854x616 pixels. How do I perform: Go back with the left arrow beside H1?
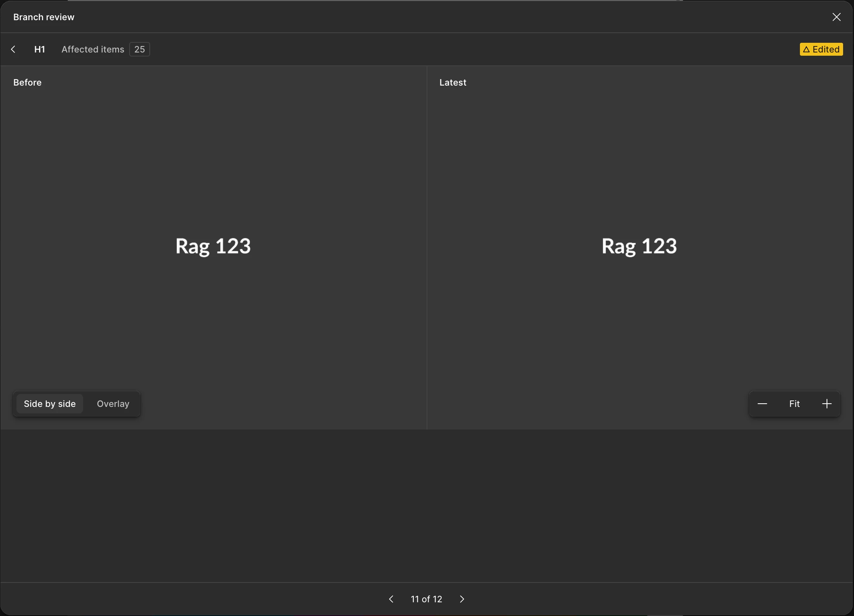point(13,49)
